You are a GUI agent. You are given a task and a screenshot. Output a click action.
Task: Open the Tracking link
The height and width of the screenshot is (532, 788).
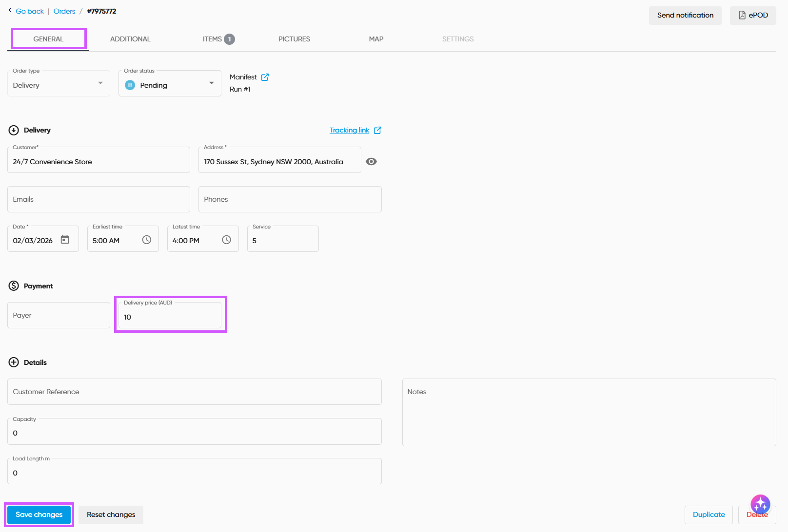(x=349, y=130)
